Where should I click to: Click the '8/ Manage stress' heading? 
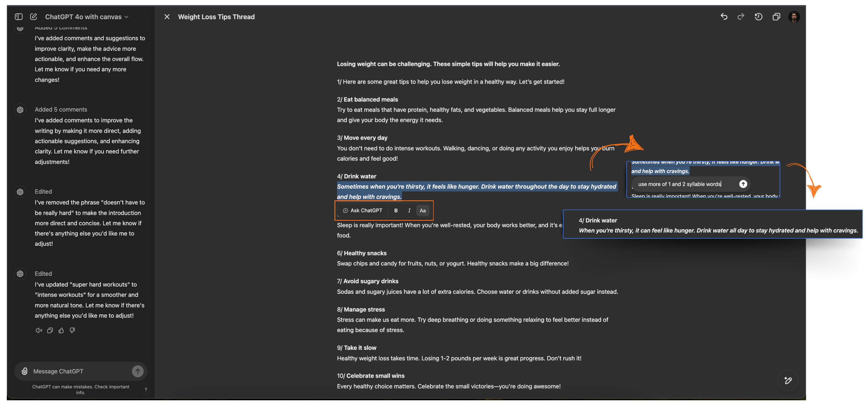pyautogui.click(x=360, y=309)
